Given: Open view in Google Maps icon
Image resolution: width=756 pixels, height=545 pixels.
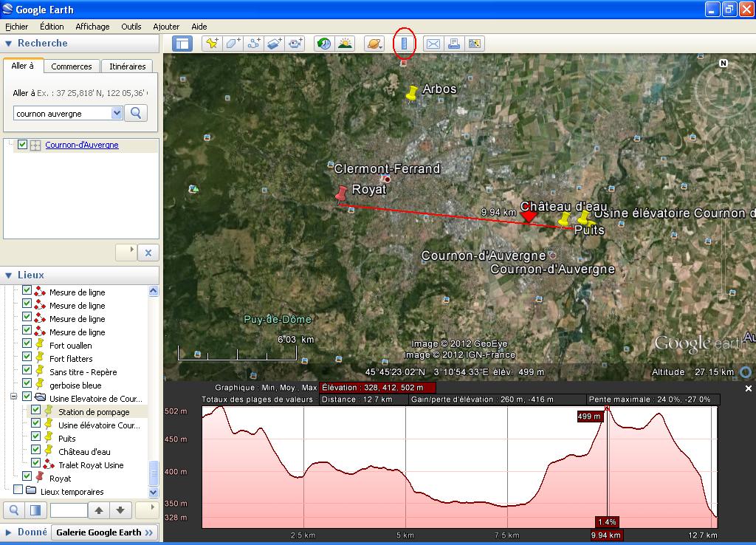Looking at the screenshot, I should coord(475,44).
